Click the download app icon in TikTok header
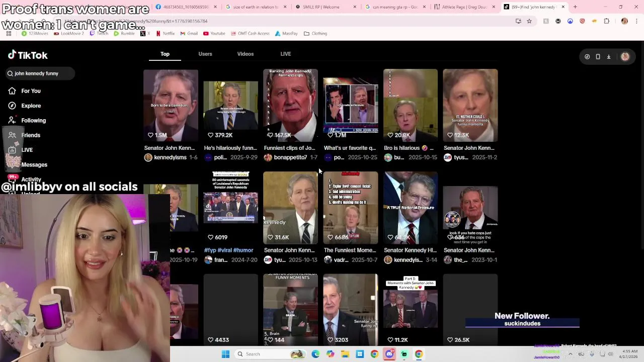The height and width of the screenshot is (362, 644). pos(608,57)
